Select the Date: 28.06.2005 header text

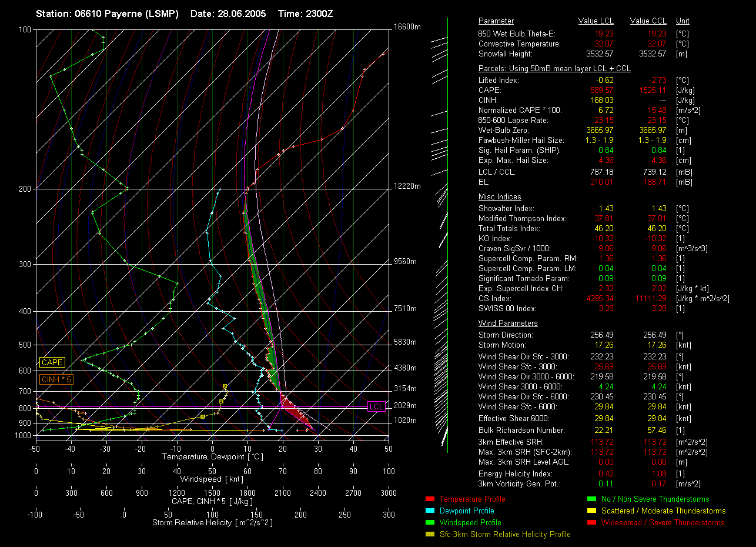[228, 14]
